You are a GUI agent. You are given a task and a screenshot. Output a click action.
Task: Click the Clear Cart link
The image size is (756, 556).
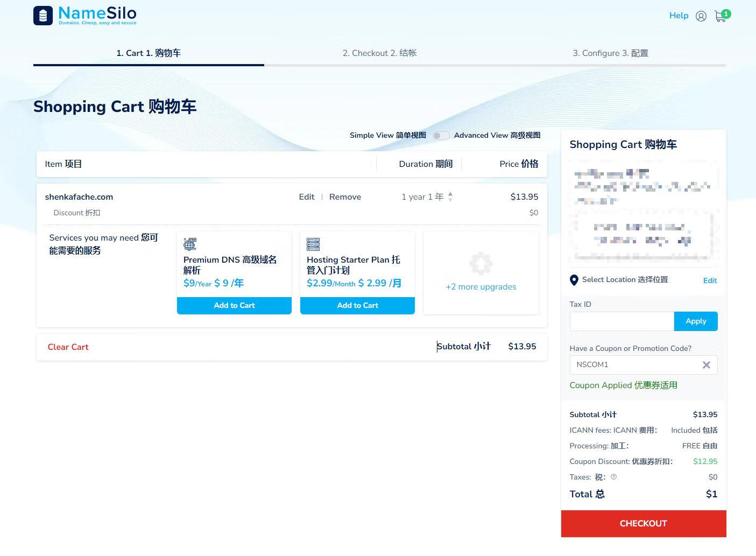point(68,347)
